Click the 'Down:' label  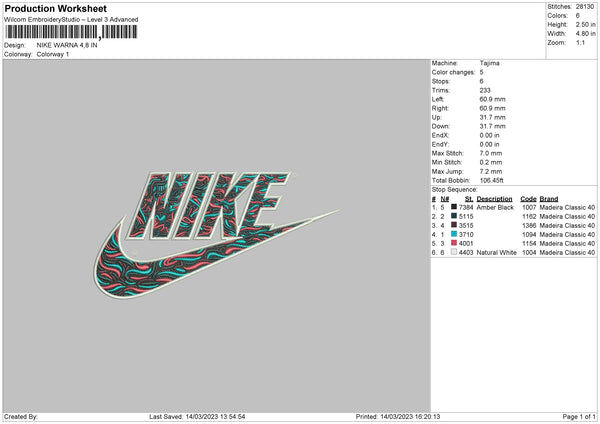tap(441, 126)
